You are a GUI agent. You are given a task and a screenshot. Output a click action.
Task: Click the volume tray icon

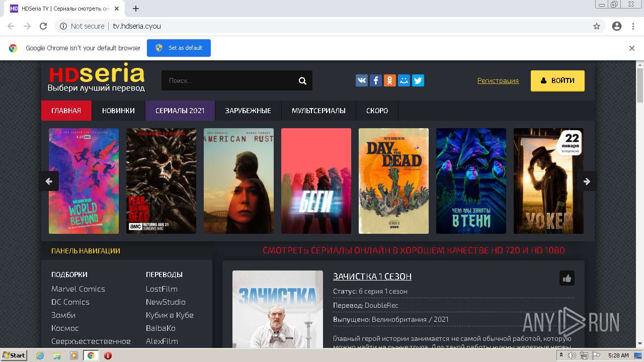pos(572,355)
